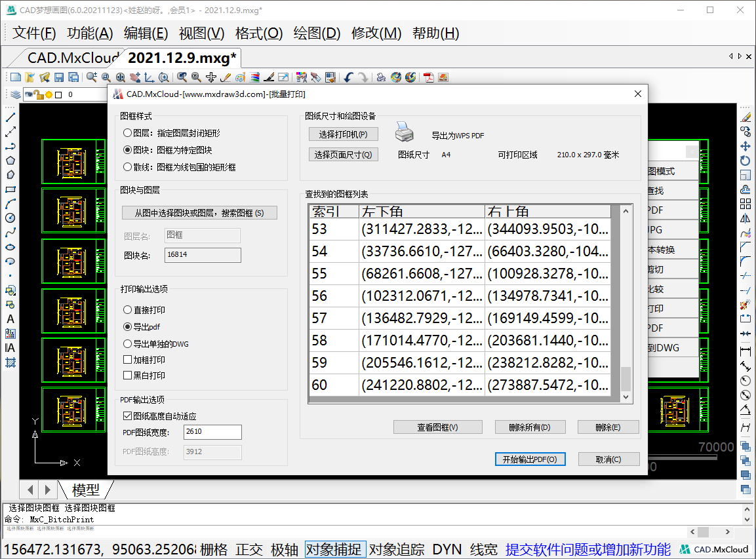Image resolution: width=756 pixels, height=559 pixels.
Task: Open the layer manager stack icon
Action: point(16,94)
